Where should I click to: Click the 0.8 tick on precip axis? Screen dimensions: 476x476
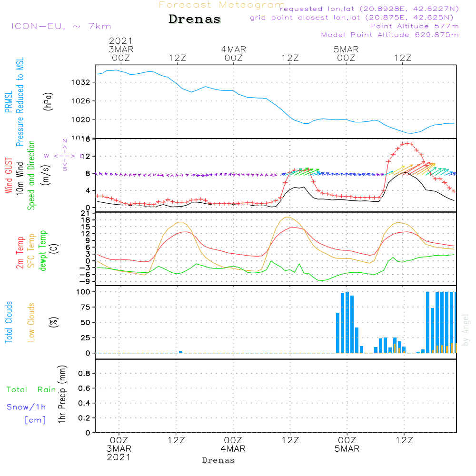point(84,373)
